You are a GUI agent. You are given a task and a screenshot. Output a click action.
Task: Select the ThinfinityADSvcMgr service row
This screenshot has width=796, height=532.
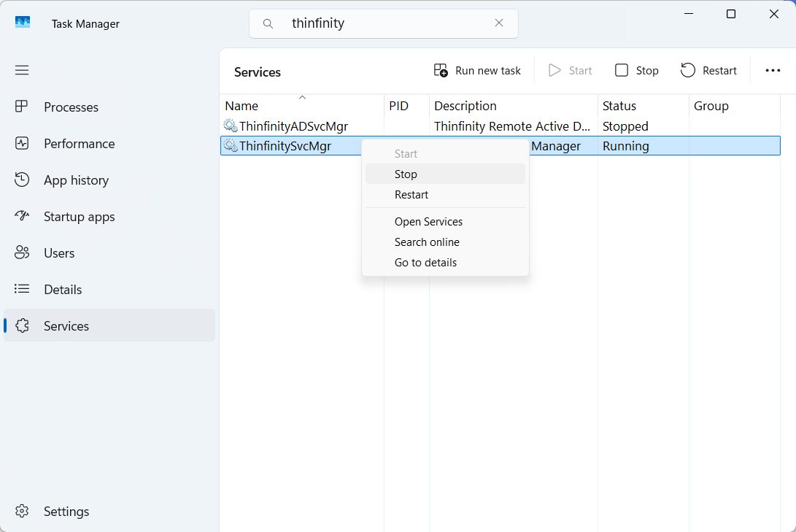coord(500,126)
